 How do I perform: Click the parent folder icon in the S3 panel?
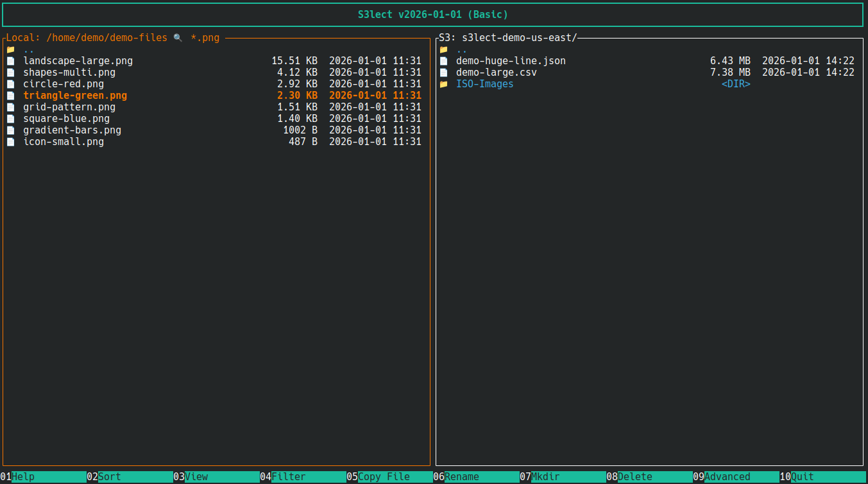(443, 49)
